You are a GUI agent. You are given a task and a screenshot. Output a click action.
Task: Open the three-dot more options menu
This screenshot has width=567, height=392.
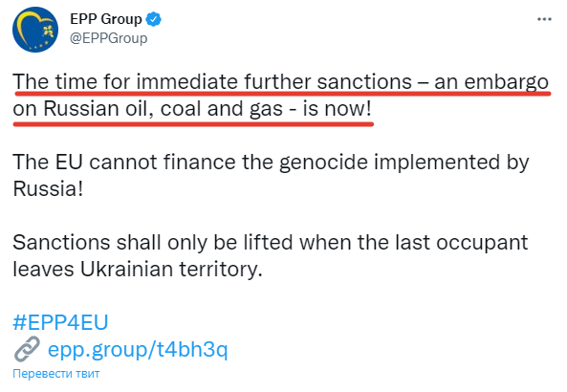pyautogui.click(x=544, y=19)
